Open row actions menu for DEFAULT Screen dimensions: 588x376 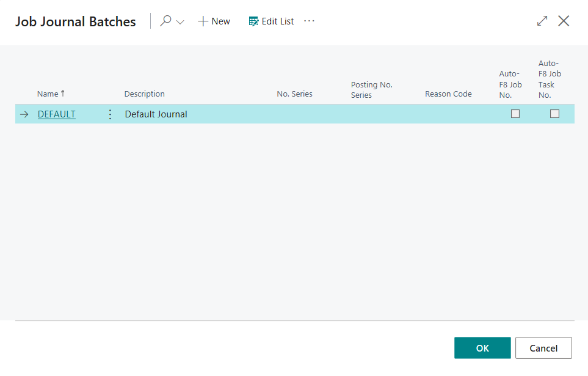click(110, 114)
